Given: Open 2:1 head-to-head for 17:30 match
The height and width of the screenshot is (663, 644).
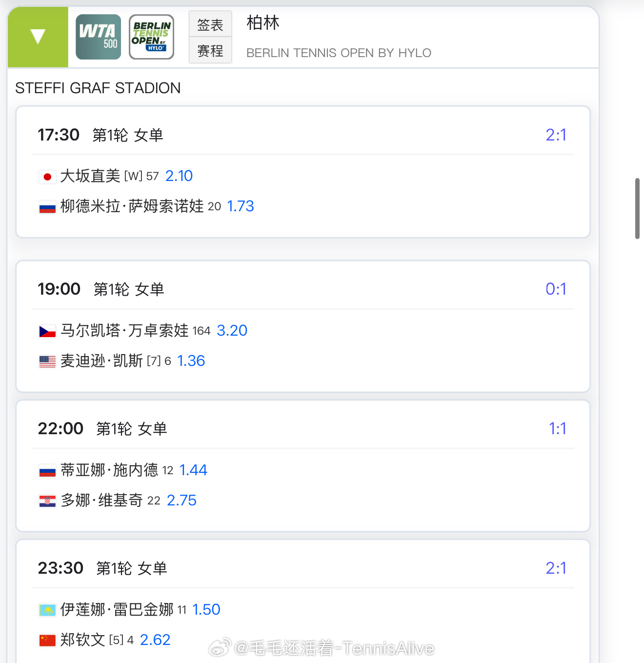Looking at the screenshot, I should click(556, 135).
